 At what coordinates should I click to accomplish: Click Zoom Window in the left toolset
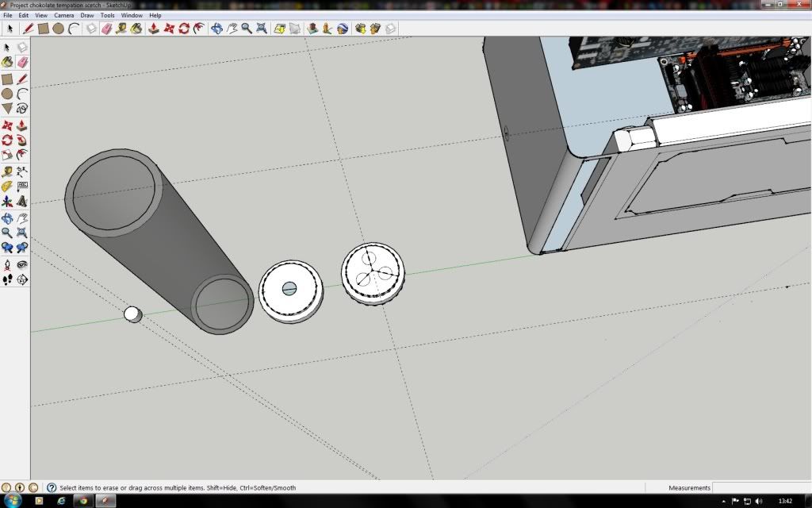pos(21,233)
